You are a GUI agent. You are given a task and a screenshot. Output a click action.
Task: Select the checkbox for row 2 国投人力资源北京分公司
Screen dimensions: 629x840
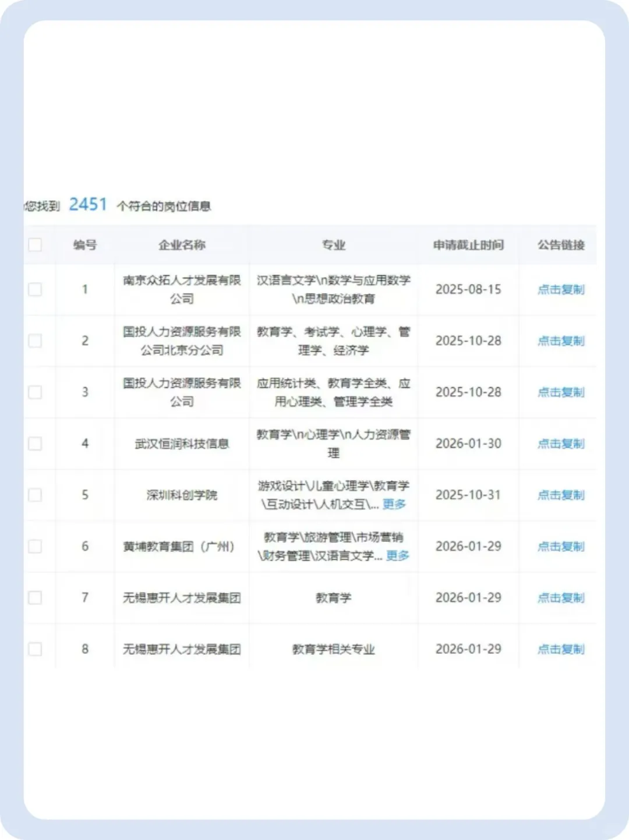click(35, 341)
